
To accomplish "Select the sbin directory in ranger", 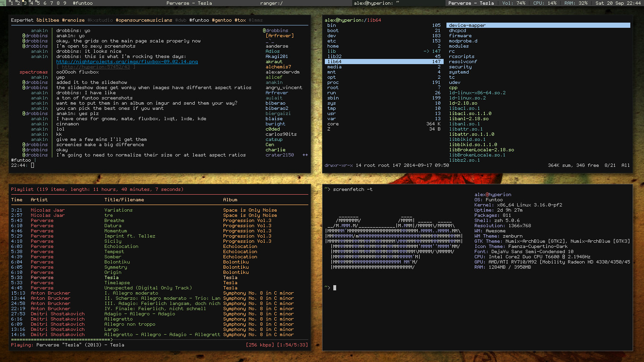I will (333, 98).
